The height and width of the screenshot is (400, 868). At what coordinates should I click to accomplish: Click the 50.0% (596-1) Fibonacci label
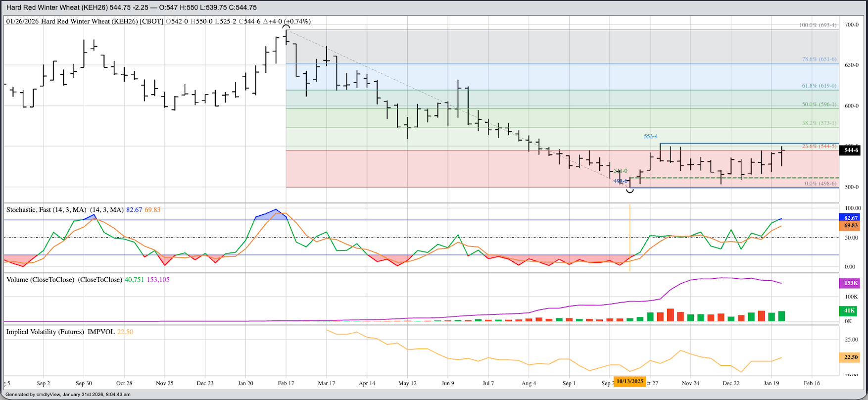[x=819, y=104]
